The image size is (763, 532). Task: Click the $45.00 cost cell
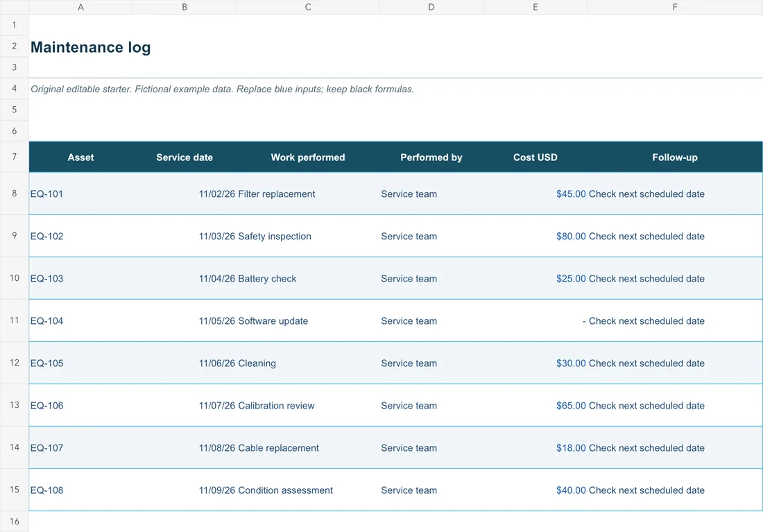[x=535, y=194]
